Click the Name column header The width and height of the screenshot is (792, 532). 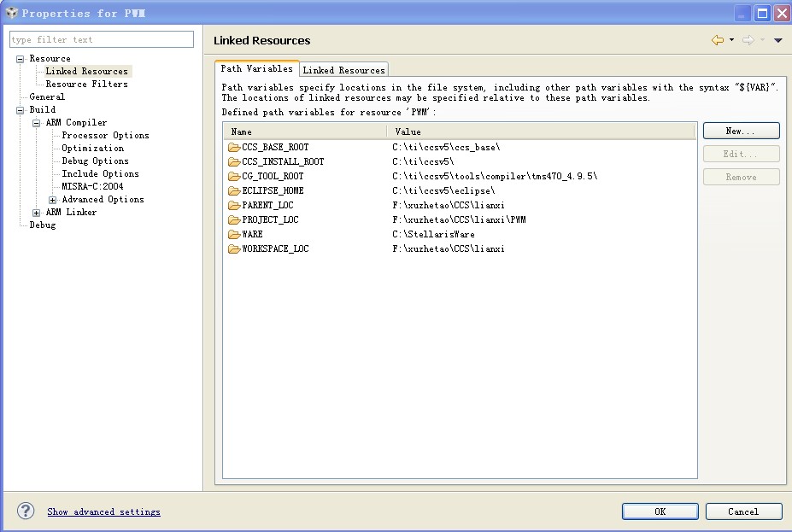[305, 132]
